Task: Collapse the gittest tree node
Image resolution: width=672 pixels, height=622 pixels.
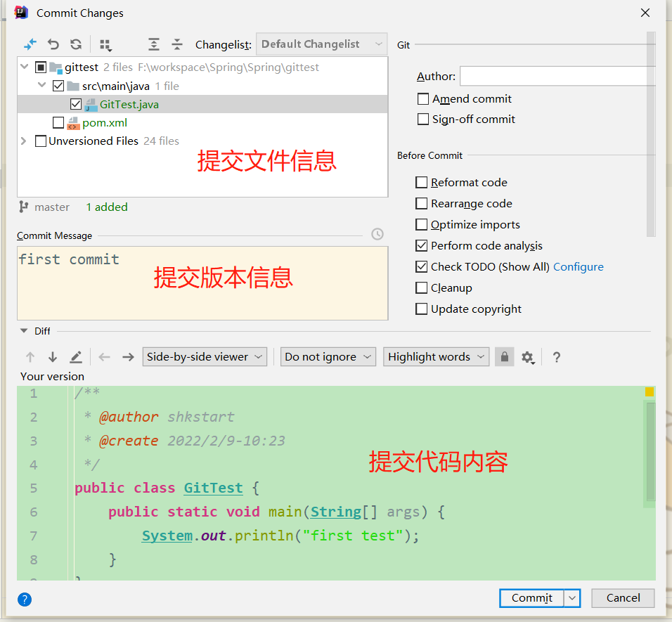Action: [x=25, y=67]
